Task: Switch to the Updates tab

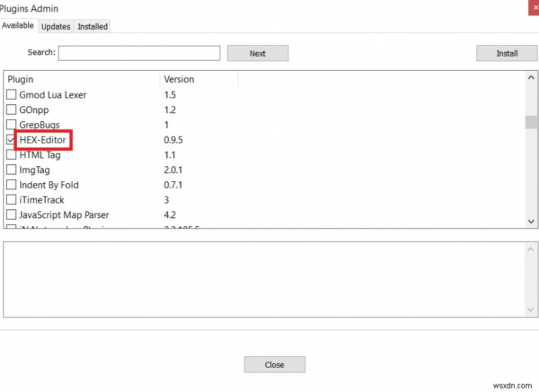Action: click(x=55, y=26)
